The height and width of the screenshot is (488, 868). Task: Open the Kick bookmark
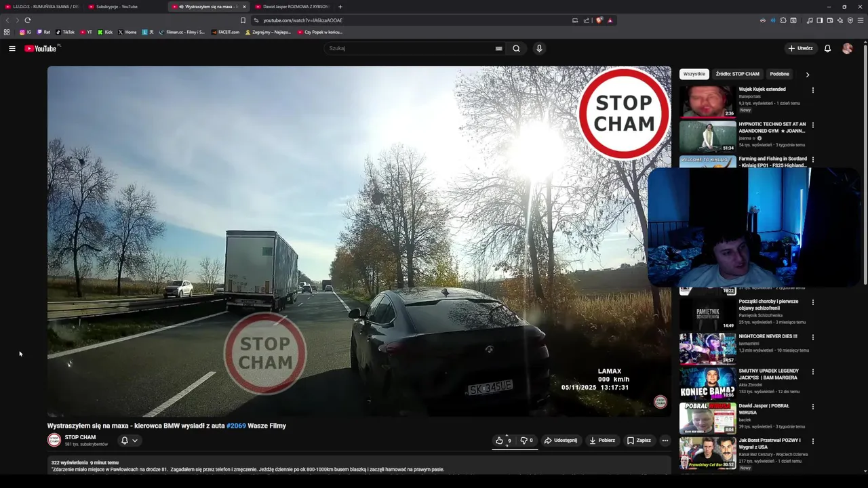point(105,32)
